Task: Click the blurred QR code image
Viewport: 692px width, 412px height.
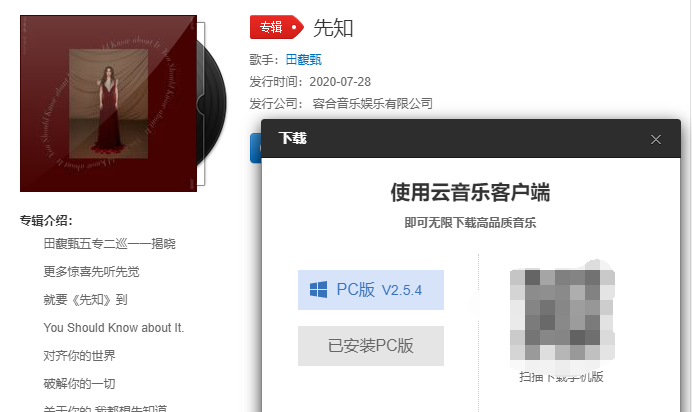Action: pyautogui.click(x=562, y=315)
